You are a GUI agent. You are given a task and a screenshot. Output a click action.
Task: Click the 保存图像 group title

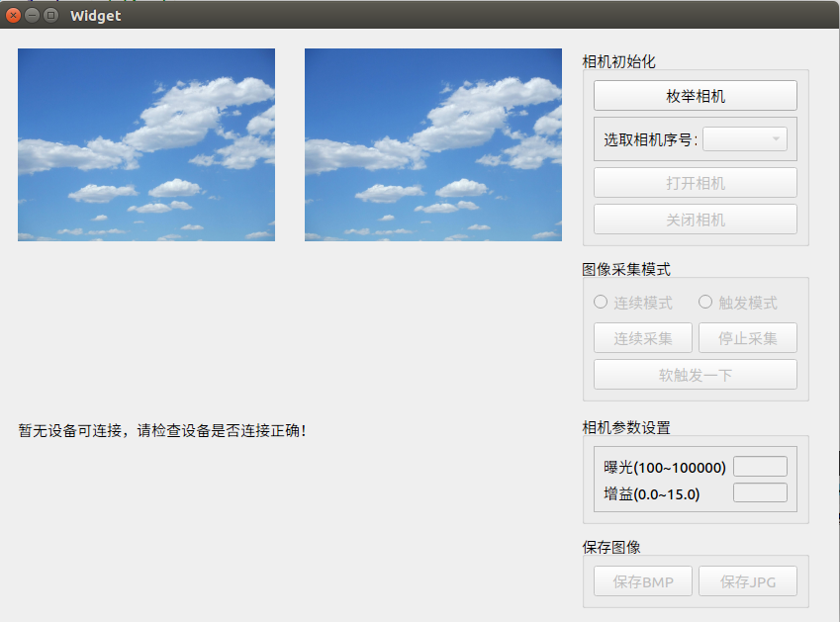(611, 547)
